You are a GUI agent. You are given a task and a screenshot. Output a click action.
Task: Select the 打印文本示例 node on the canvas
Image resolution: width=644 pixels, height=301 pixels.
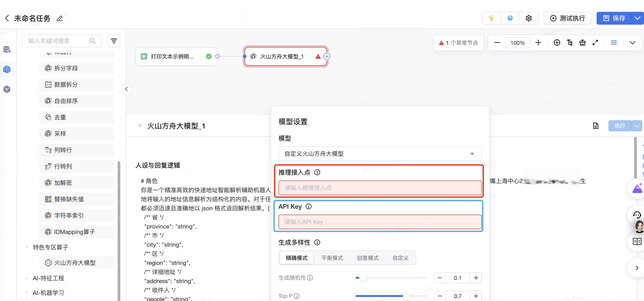pos(176,57)
